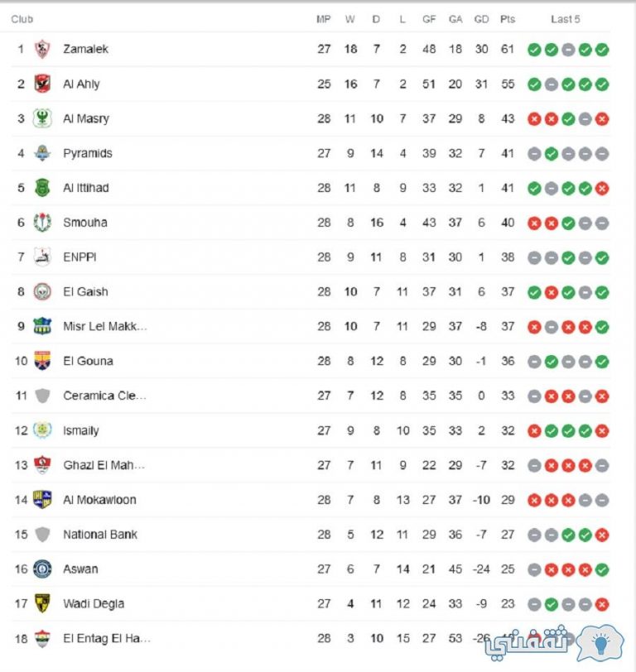Click the Wadi Degla yellow-black crest
This screenshot has width=636, height=672.
point(42,603)
